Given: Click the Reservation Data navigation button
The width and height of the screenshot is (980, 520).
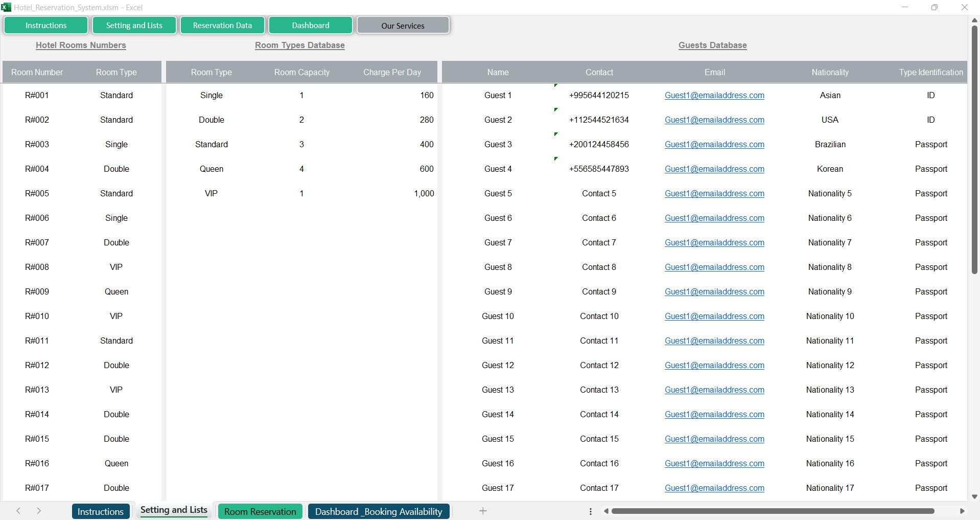Looking at the screenshot, I should [x=222, y=25].
